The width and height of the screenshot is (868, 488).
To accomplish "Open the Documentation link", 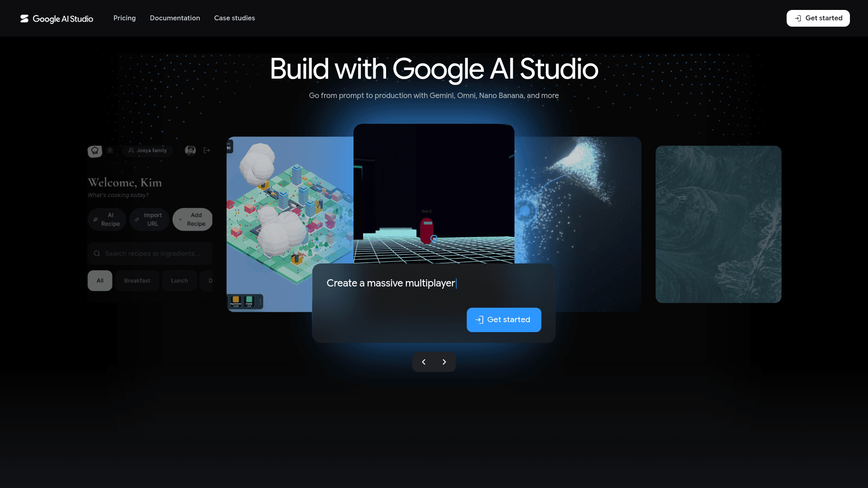I will tap(175, 18).
